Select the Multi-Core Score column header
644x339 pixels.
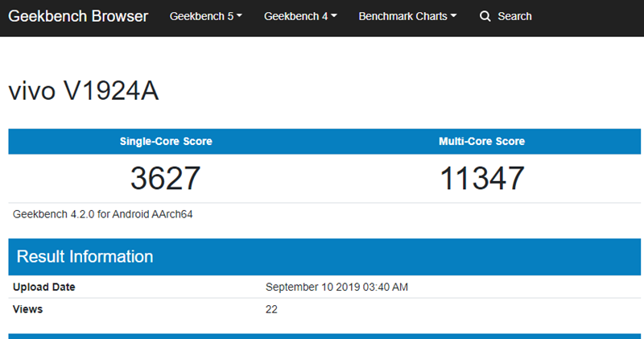[x=481, y=142]
